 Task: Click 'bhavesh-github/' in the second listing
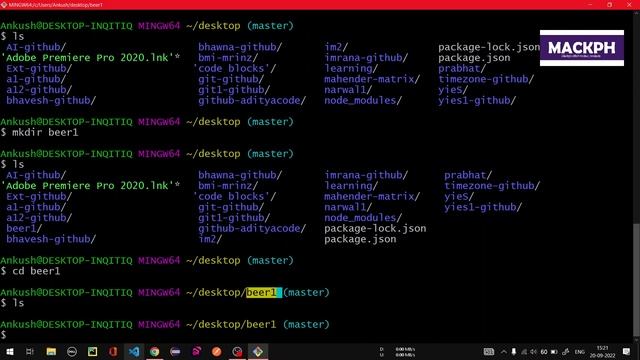(51, 239)
